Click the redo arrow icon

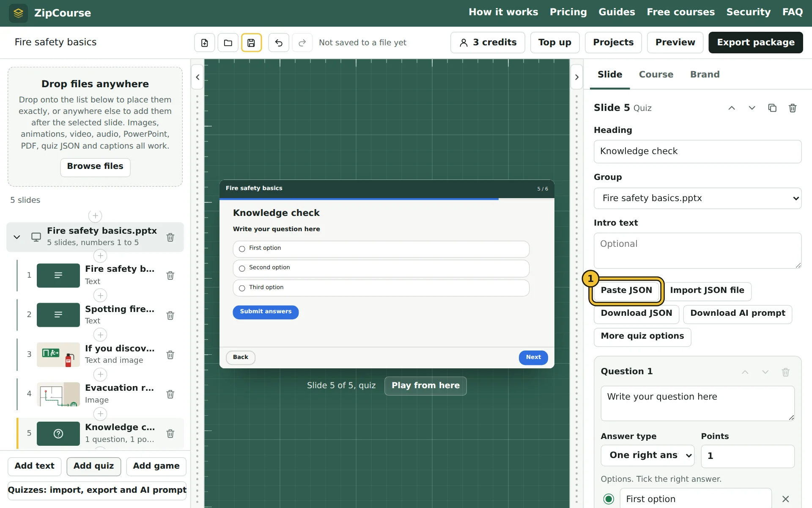click(x=302, y=43)
